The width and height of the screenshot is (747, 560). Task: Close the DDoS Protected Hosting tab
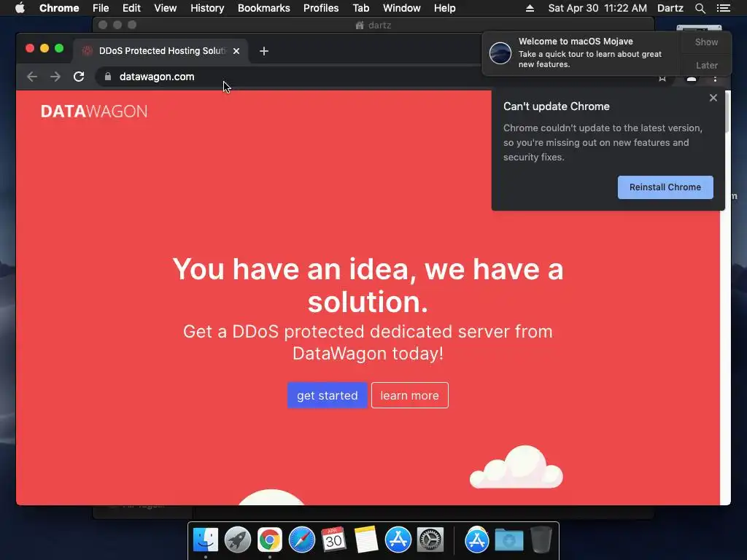tap(236, 51)
